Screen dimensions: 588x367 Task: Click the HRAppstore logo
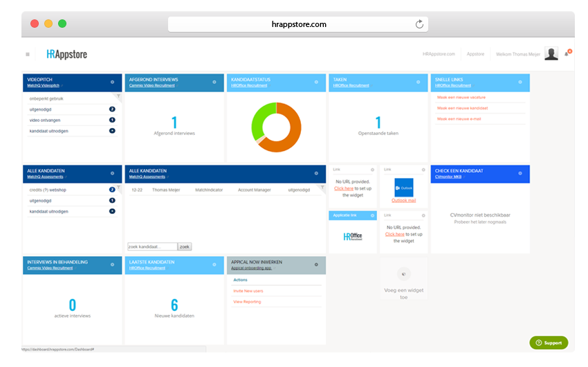click(66, 55)
